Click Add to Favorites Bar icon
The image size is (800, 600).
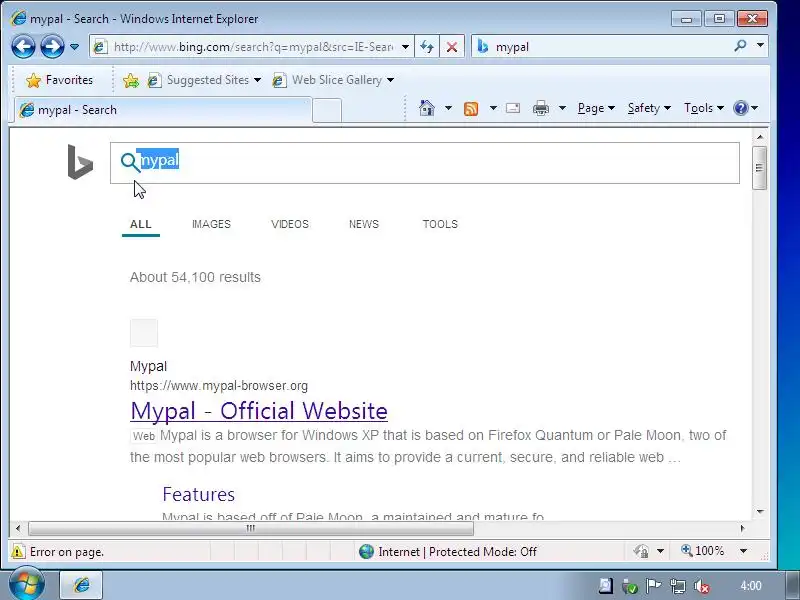click(131, 80)
